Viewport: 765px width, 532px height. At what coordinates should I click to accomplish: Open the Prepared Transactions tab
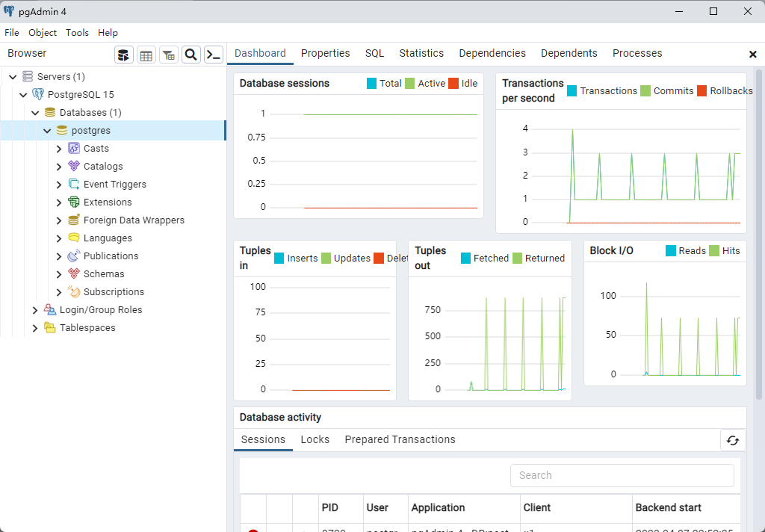[x=400, y=439]
